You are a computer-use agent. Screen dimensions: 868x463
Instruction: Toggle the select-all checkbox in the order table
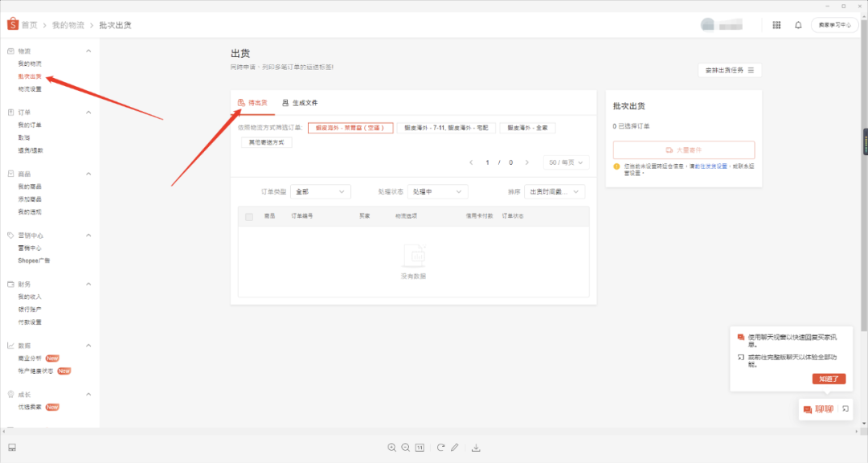(248, 215)
